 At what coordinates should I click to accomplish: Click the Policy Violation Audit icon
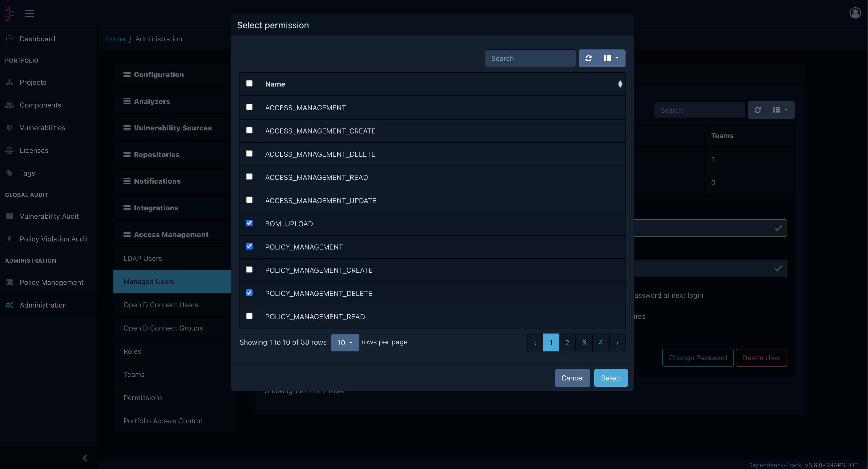[9, 239]
